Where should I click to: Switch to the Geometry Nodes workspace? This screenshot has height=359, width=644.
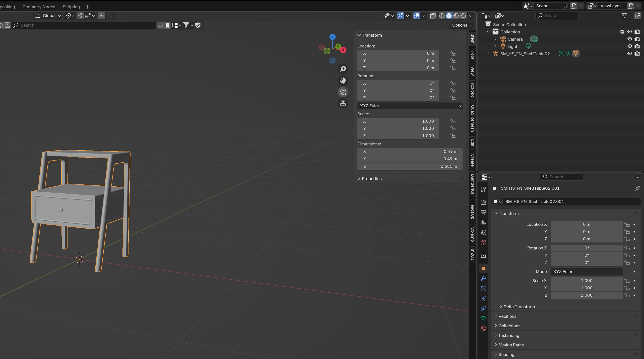click(x=39, y=7)
